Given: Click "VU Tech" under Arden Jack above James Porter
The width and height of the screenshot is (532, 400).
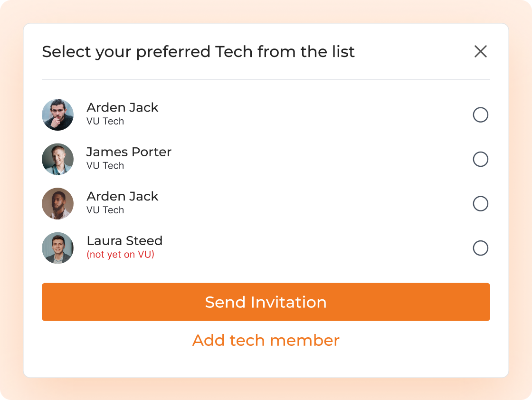Looking at the screenshot, I should [x=105, y=121].
